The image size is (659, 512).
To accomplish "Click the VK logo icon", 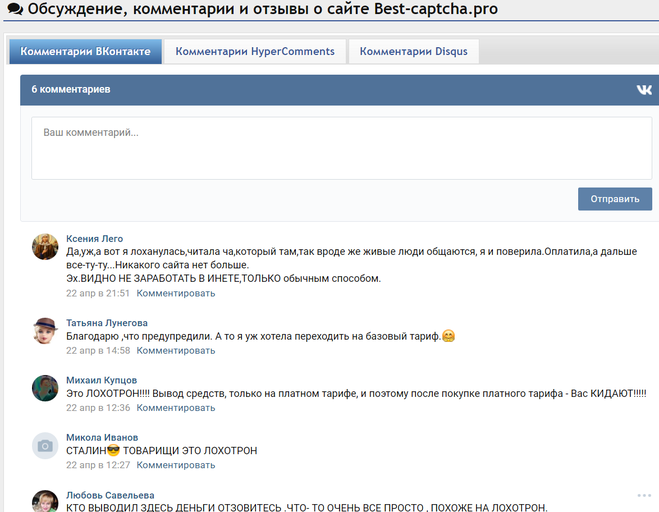I will click(643, 90).
